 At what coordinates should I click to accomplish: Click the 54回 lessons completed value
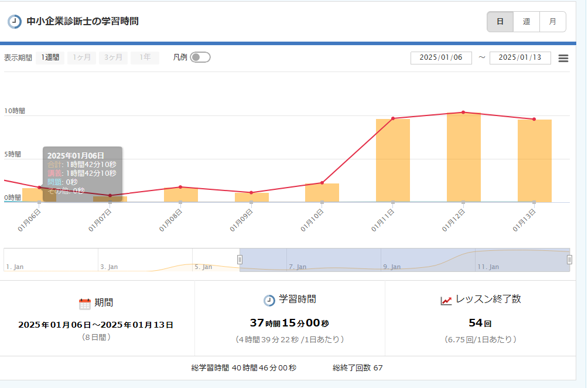[480, 323]
